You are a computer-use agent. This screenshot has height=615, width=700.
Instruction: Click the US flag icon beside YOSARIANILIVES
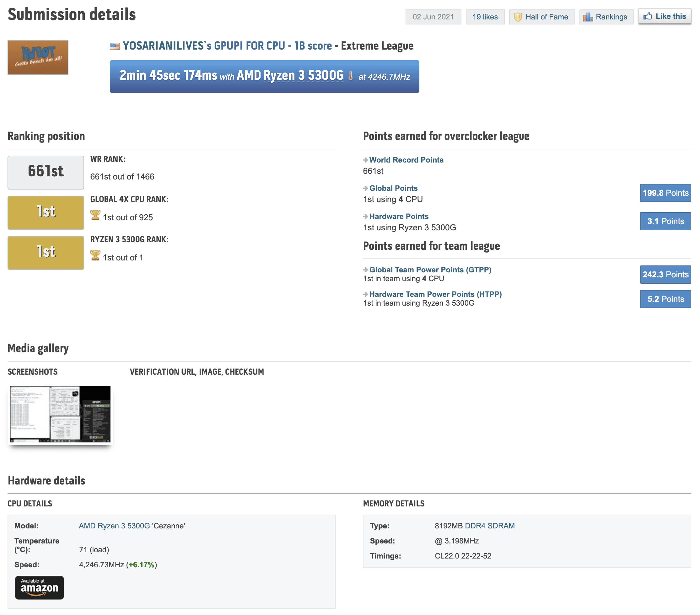pos(115,46)
